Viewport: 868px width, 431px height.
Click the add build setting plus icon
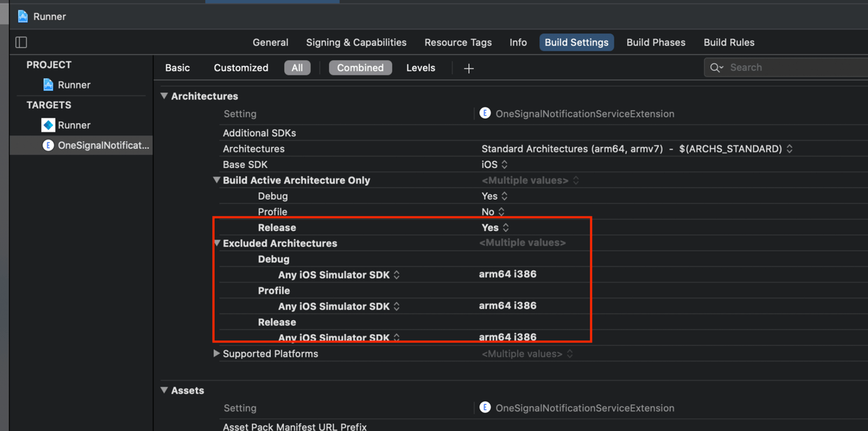point(469,68)
